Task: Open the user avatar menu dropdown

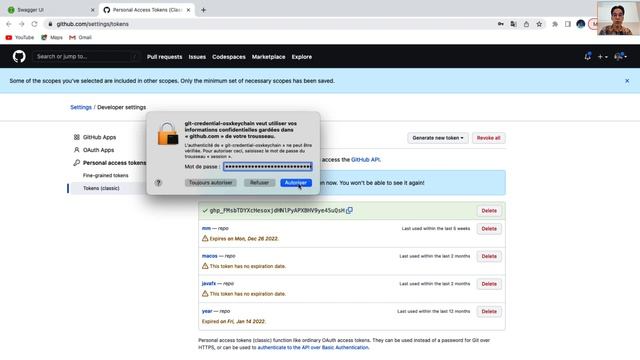Action: coord(621,57)
